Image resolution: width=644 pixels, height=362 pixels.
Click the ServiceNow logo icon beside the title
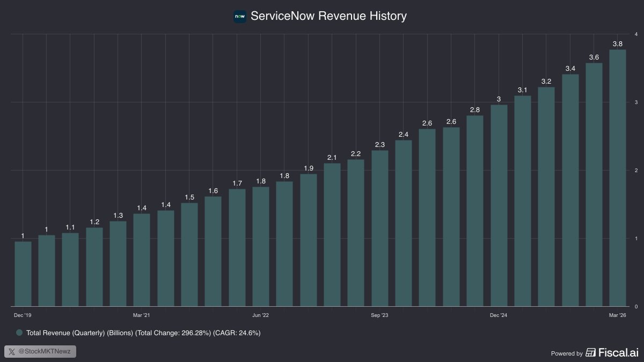click(240, 16)
